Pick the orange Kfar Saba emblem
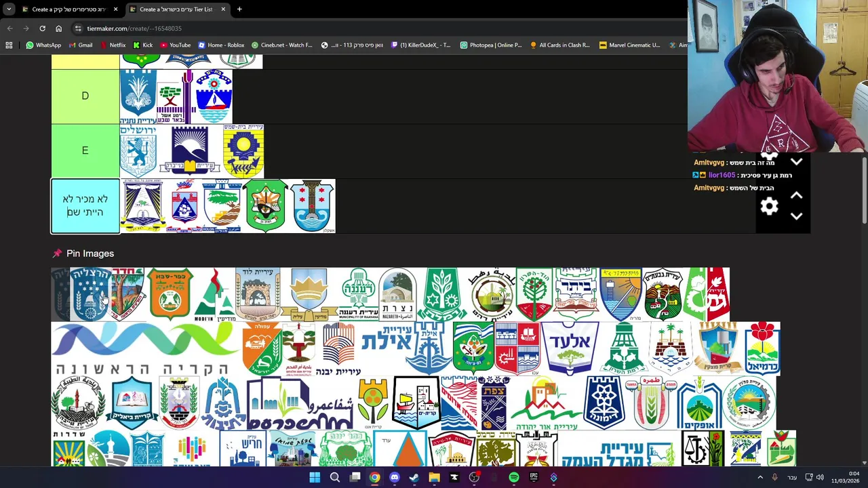868x488 pixels. coord(170,294)
